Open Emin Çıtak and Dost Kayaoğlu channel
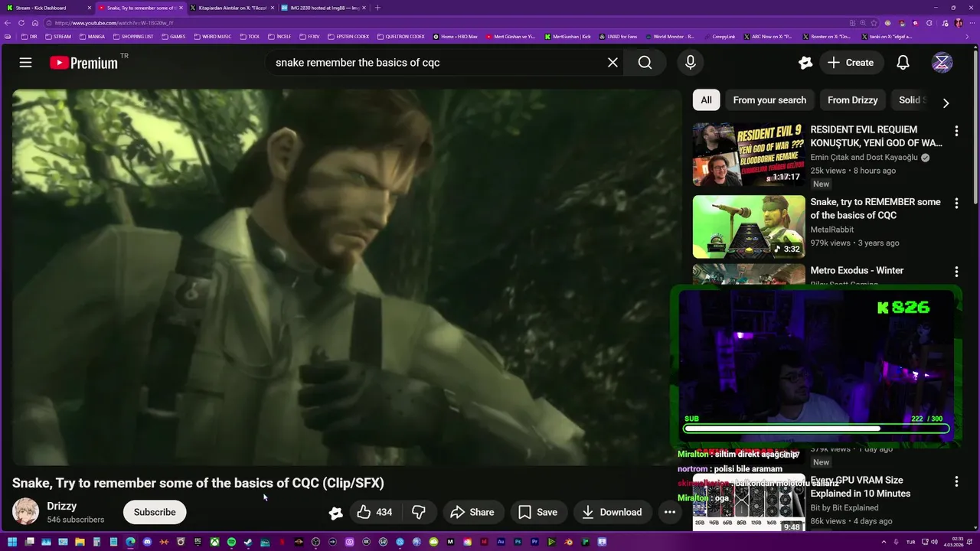The image size is (980, 551). pos(864,158)
